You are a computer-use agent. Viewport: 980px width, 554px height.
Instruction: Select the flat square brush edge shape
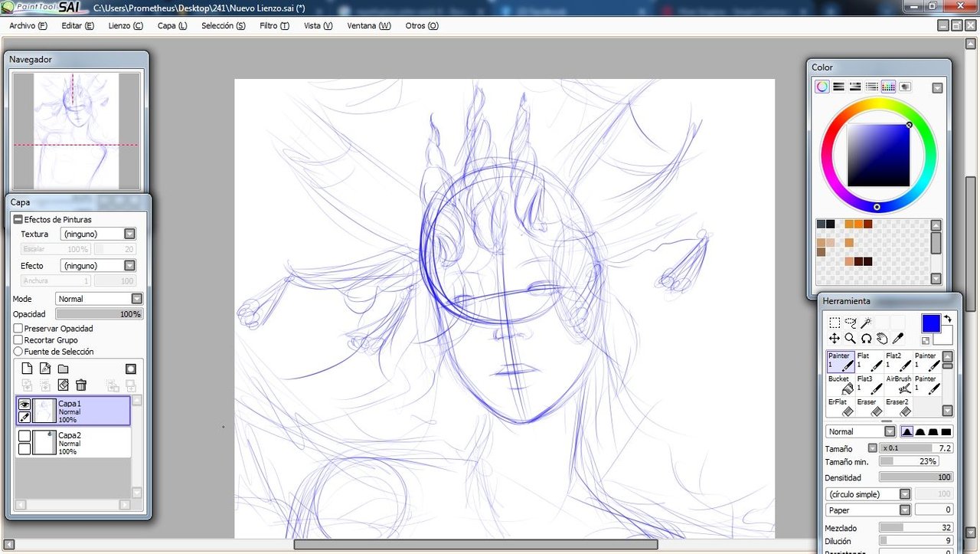(x=946, y=431)
